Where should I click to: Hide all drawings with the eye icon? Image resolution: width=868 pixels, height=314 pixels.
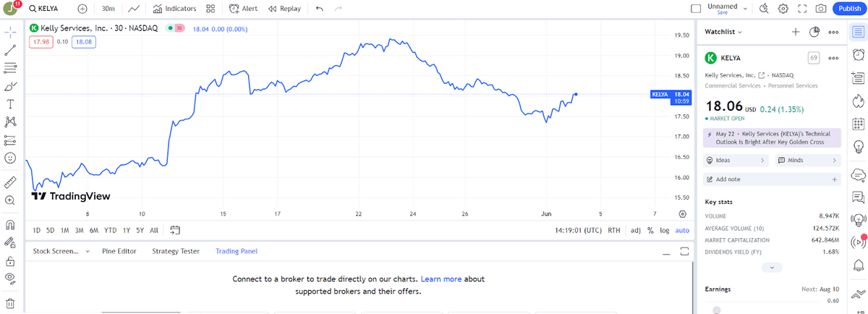[x=10, y=278]
